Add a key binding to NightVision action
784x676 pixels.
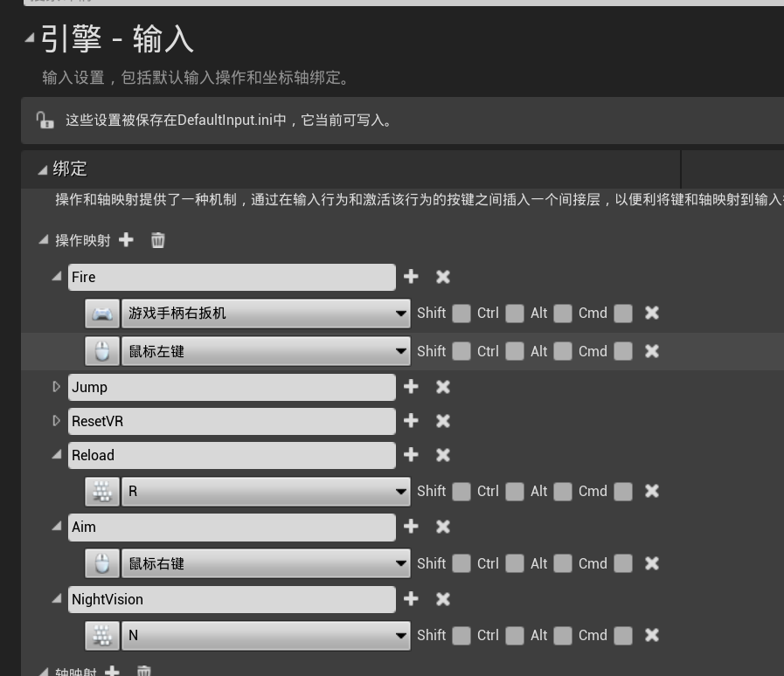pyautogui.click(x=411, y=598)
